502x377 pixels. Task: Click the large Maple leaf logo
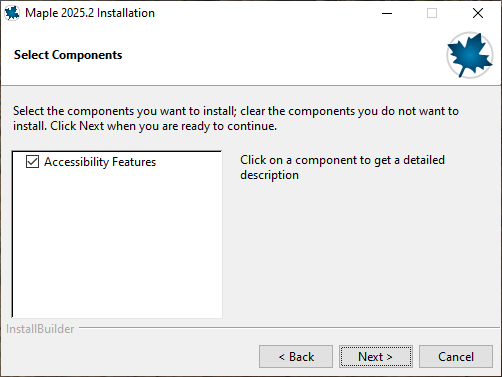pyautogui.click(x=470, y=55)
